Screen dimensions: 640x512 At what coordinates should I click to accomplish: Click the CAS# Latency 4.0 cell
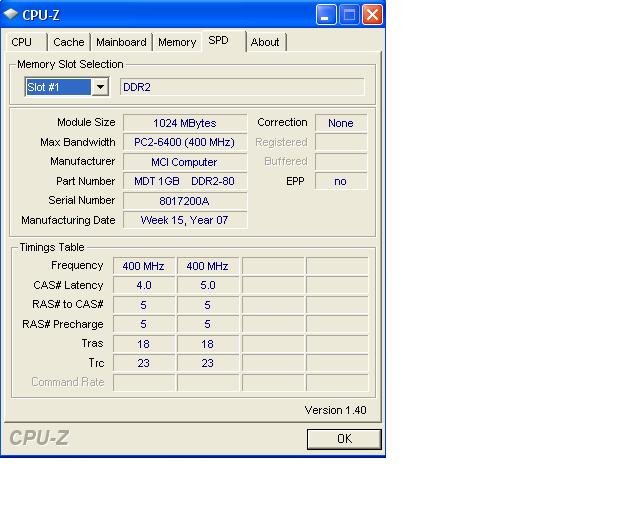[144, 285]
